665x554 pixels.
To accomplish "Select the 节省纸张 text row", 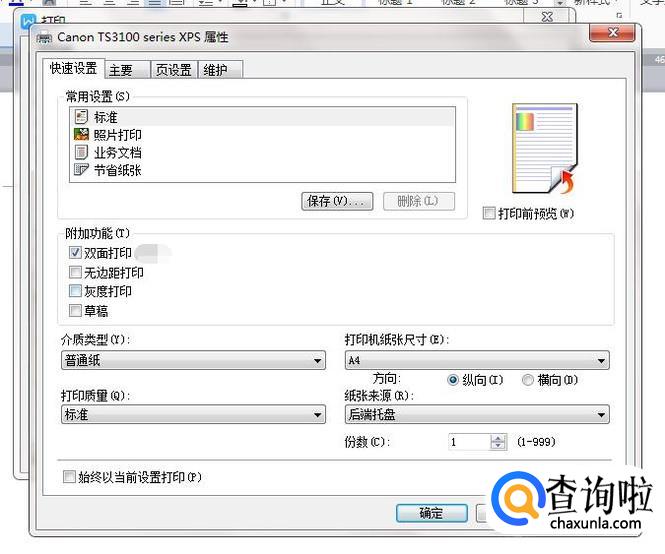I will tap(117, 170).
